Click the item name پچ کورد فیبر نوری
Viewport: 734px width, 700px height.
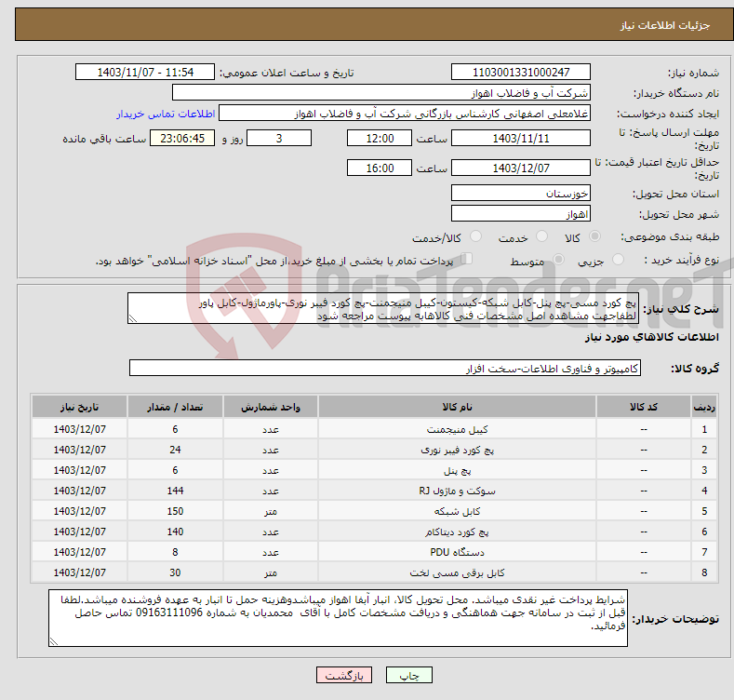(x=457, y=450)
